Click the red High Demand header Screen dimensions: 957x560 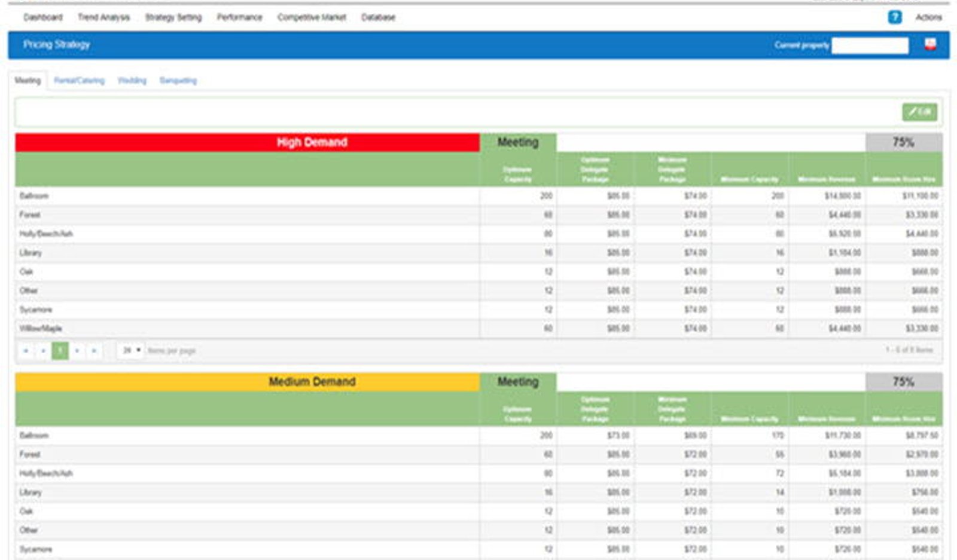pos(248,142)
